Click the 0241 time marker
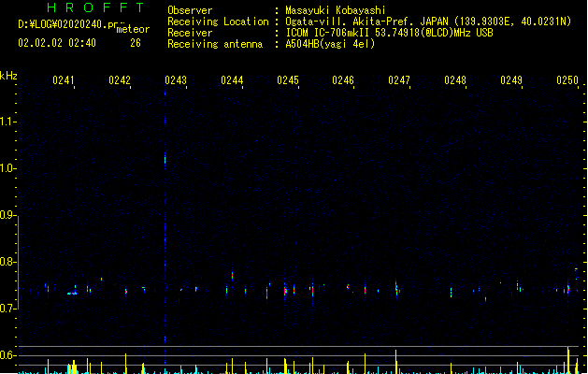Viewport: 588px width, 374px height. (64, 80)
